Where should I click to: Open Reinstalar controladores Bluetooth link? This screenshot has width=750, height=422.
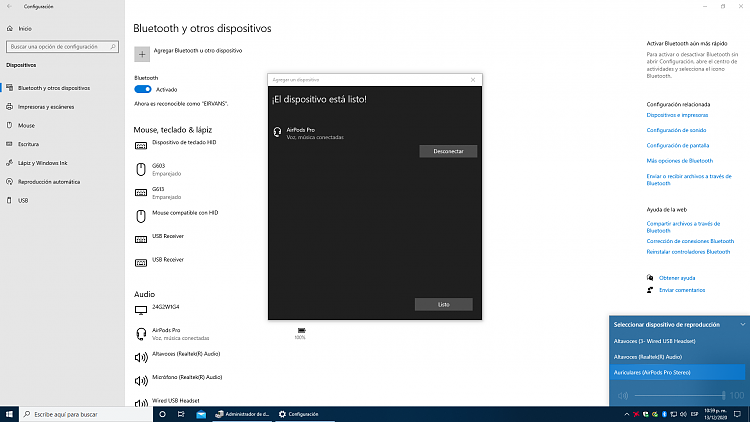[688, 252]
